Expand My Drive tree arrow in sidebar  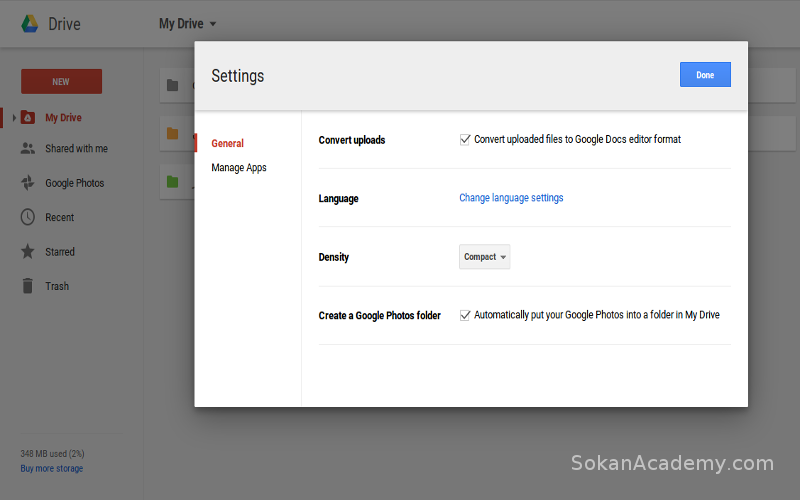14,118
